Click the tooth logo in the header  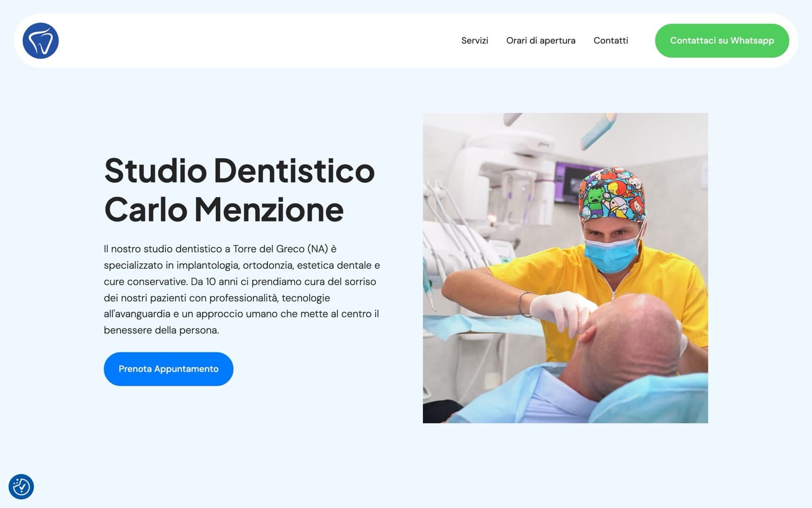41,41
